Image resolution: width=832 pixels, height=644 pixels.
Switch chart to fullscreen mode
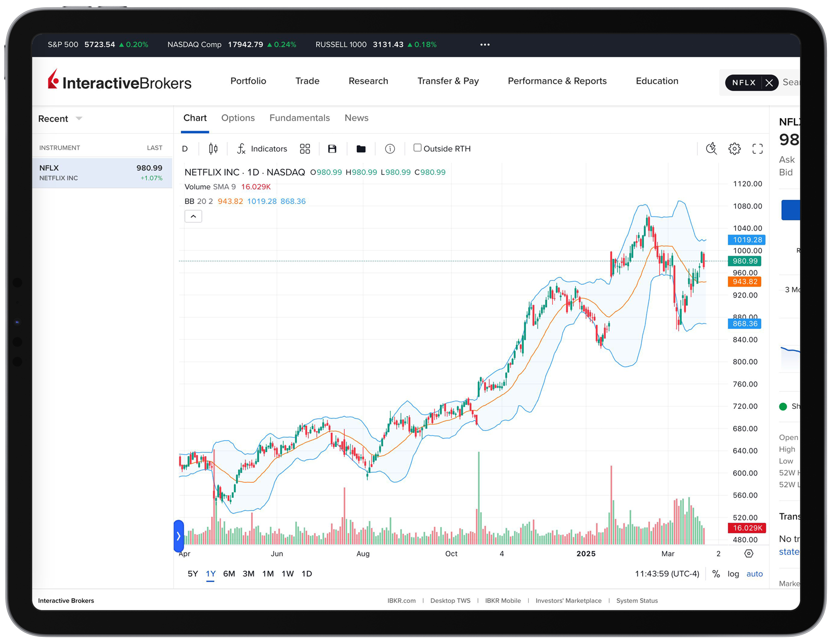[x=758, y=149]
